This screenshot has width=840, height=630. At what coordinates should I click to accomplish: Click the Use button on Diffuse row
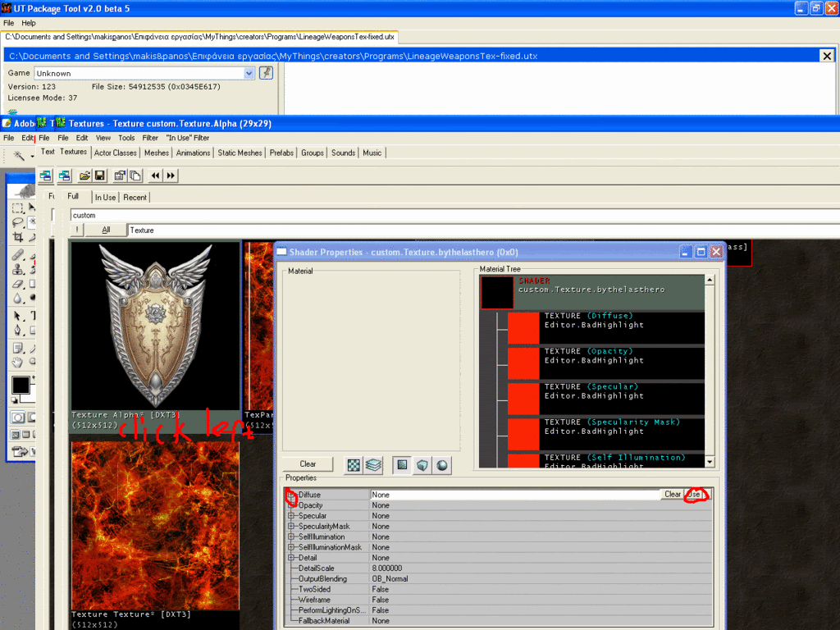click(x=696, y=495)
